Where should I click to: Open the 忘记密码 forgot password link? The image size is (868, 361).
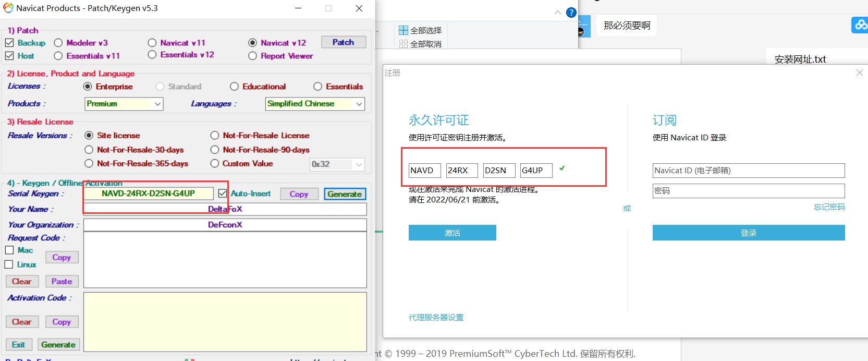click(829, 207)
